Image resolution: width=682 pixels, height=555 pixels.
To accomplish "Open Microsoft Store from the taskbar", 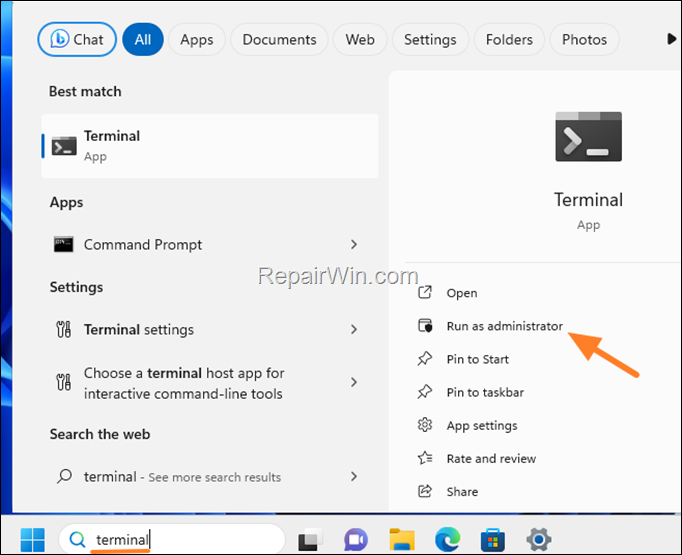I will 493,539.
